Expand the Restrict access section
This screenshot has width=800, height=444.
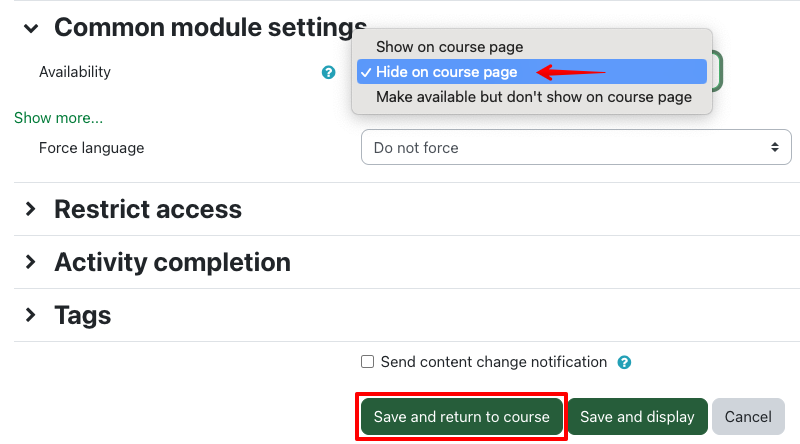point(31,209)
